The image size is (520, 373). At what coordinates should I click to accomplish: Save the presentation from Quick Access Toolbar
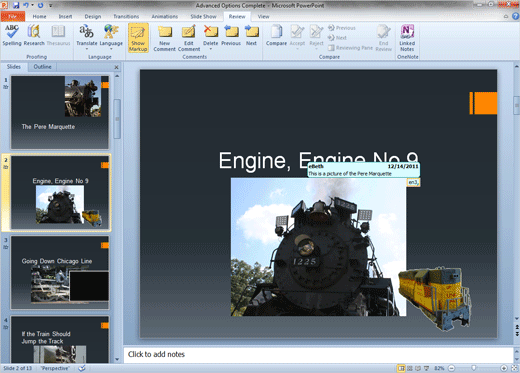pyautogui.click(x=16, y=5)
